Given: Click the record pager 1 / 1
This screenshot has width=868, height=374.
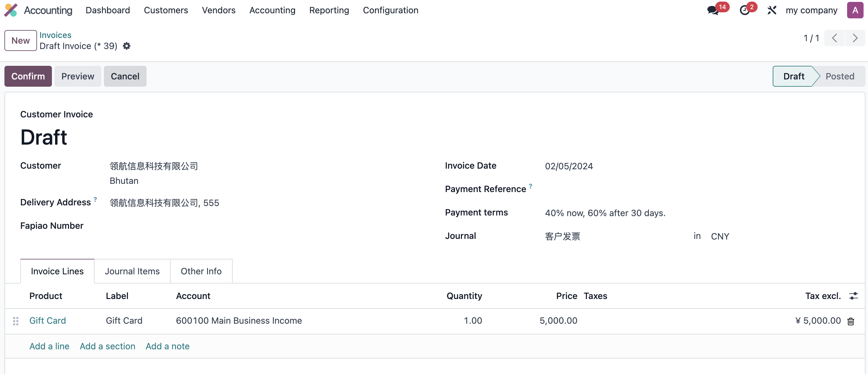Looking at the screenshot, I should point(811,38).
